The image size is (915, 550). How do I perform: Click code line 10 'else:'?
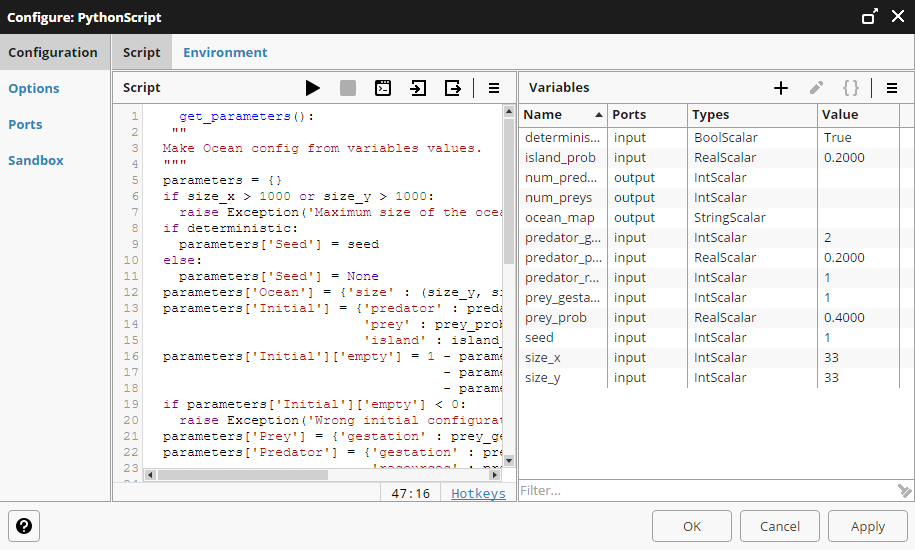tap(182, 260)
